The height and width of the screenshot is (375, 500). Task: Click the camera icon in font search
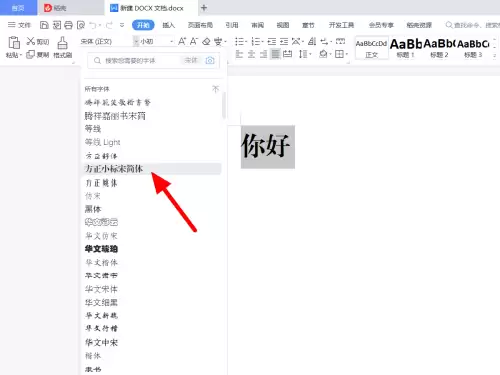[x=210, y=60]
